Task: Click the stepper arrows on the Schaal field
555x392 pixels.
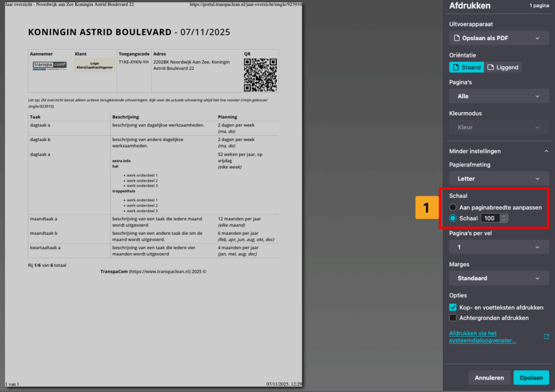Action: [504, 218]
